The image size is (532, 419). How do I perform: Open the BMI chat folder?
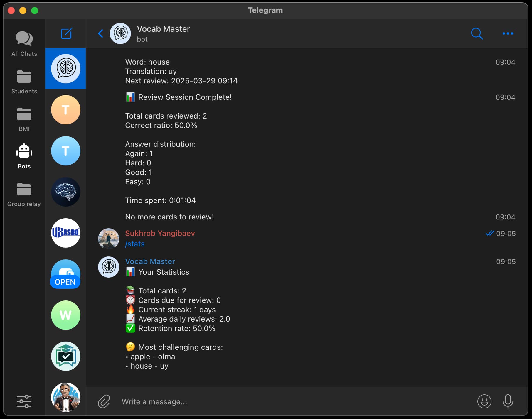(x=24, y=119)
